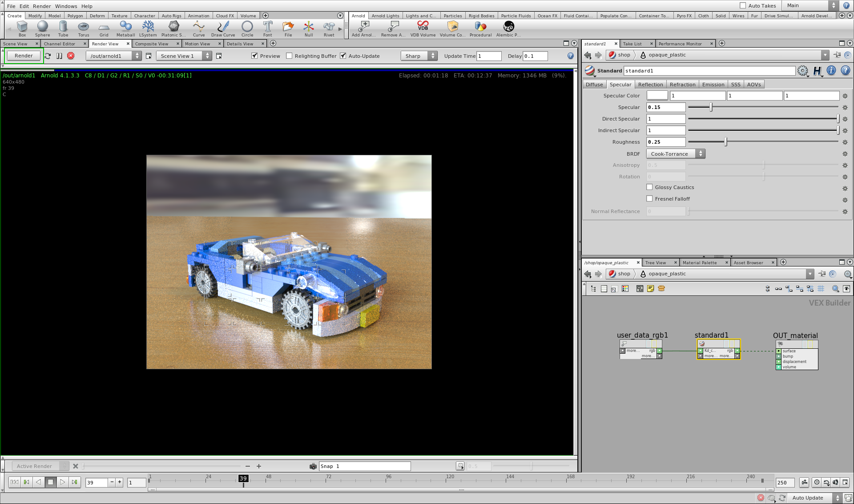Screen dimensions: 854x504
Task: Open the Render menu
Action: coord(42,6)
